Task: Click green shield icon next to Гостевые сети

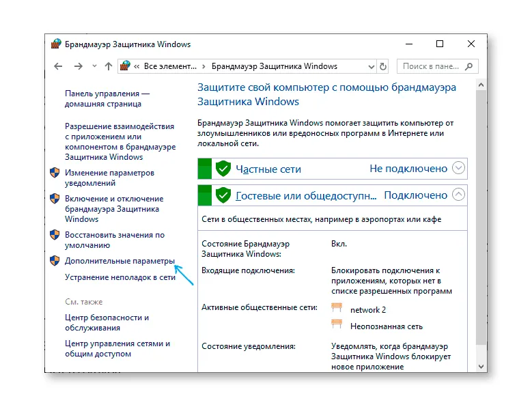Action: click(223, 195)
